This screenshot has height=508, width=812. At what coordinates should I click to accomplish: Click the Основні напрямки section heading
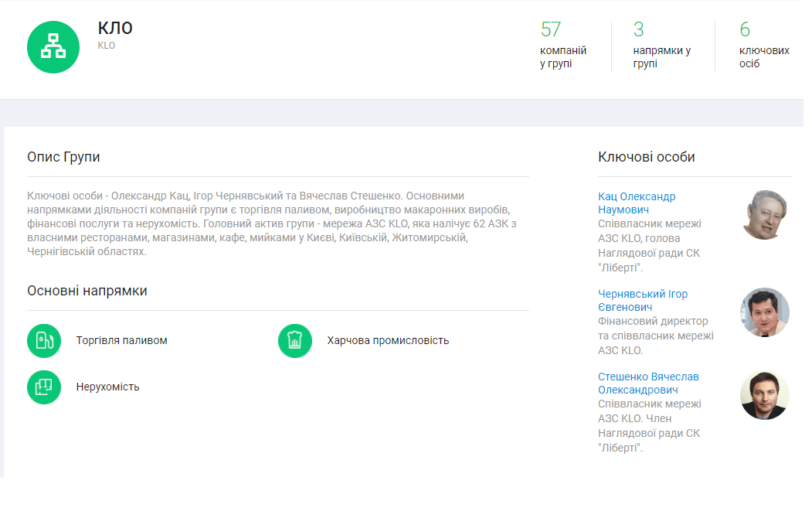(87, 291)
